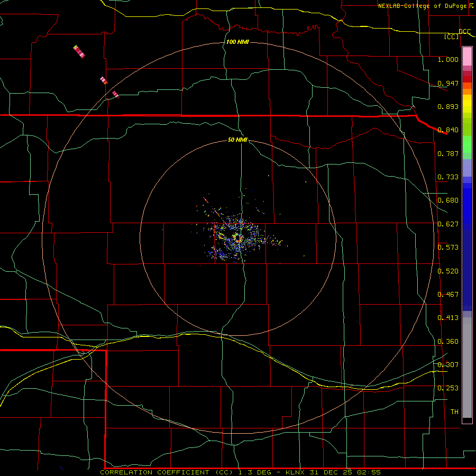Image resolution: width=476 pixels, height=476 pixels.
Task: Click the DCC label above the scale
Action: coord(464,32)
